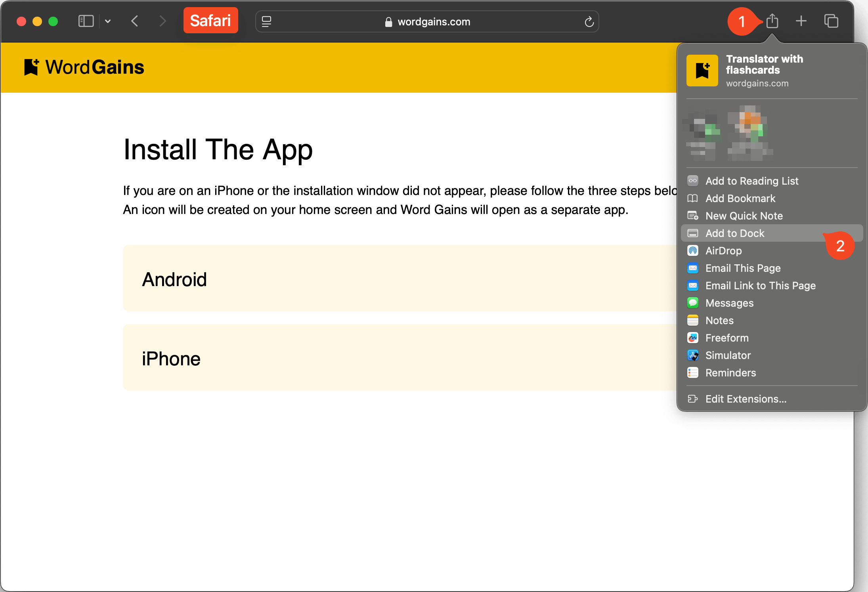
Task: Share page to Freeform
Action: point(771,338)
